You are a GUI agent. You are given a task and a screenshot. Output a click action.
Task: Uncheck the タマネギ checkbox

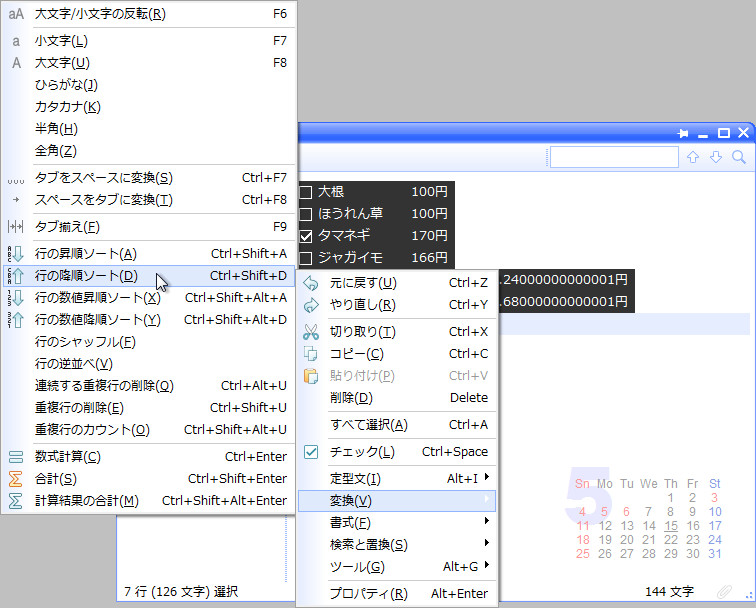[x=306, y=236]
